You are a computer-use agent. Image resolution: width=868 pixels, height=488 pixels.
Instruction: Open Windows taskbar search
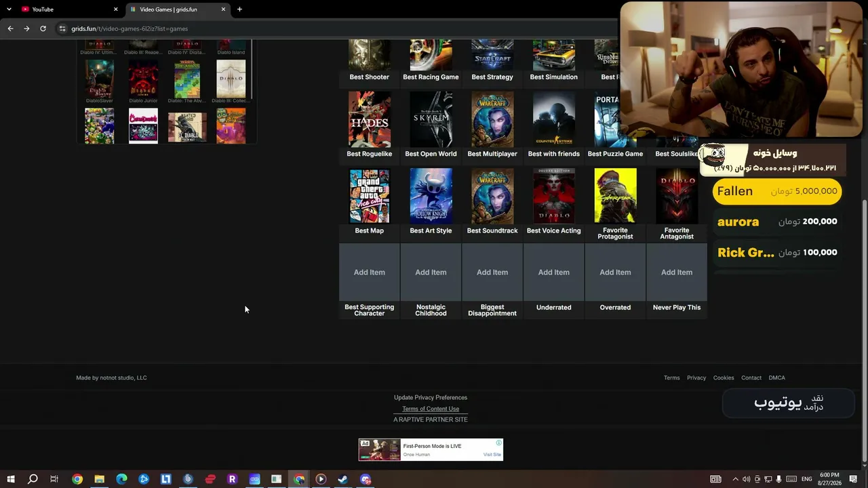tap(33, 479)
